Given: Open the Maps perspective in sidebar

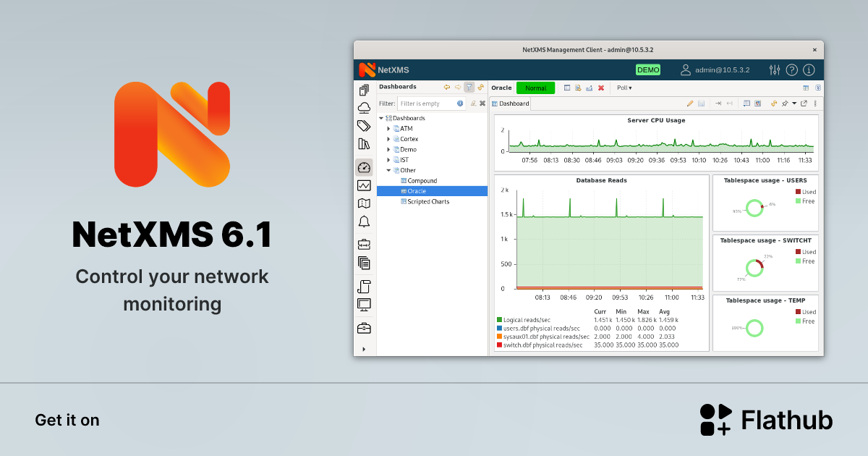Looking at the screenshot, I should (x=364, y=204).
